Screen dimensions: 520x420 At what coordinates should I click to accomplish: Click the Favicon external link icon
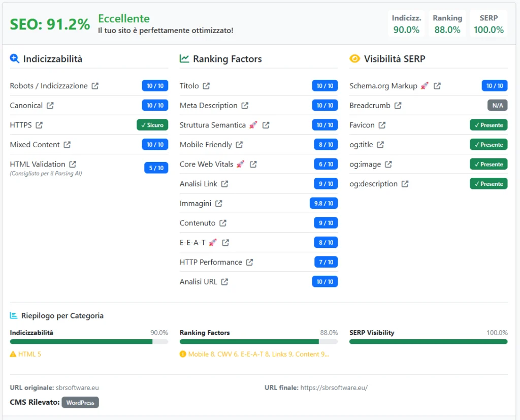[382, 125]
